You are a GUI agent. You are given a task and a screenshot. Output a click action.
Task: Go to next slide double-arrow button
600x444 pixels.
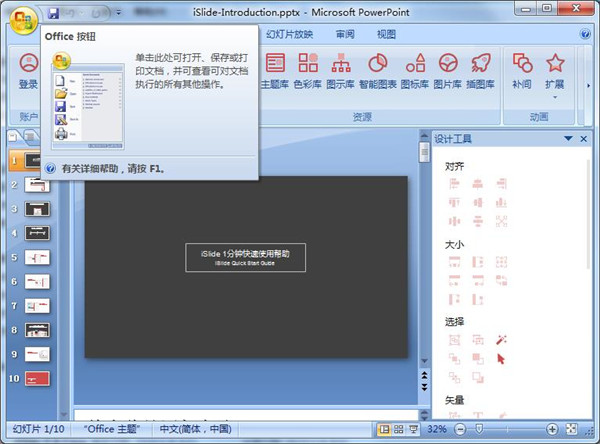coord(424,387)
